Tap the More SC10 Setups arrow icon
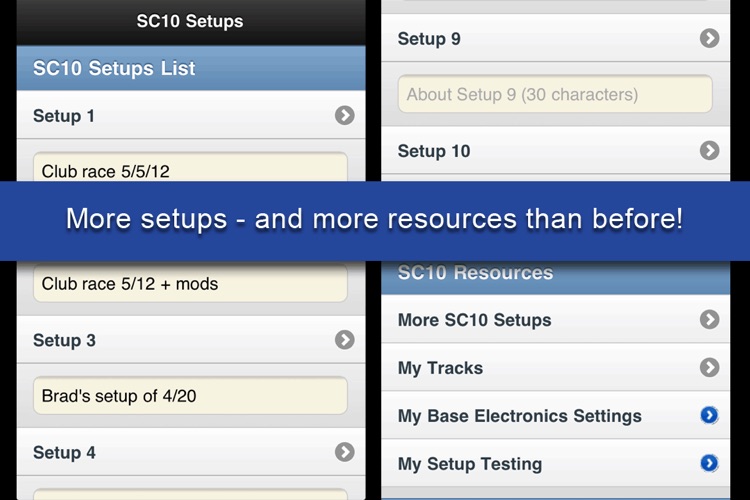The image size is (750, 500). pos(710,320)
